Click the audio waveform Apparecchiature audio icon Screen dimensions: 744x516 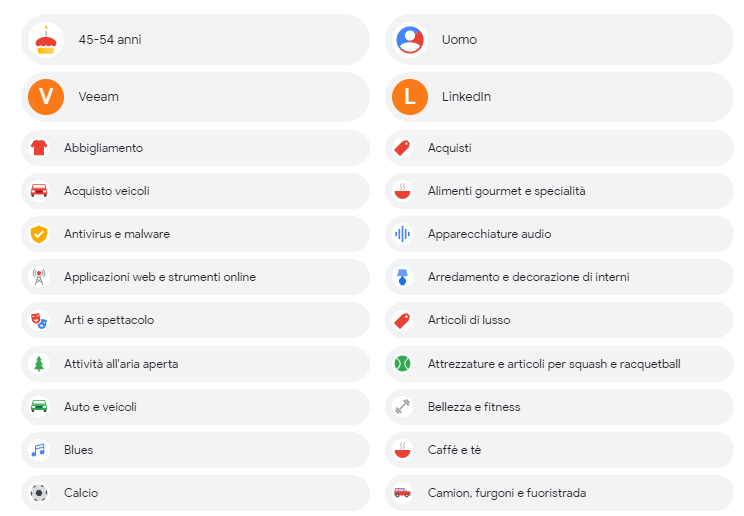click(x=402, y=234)
